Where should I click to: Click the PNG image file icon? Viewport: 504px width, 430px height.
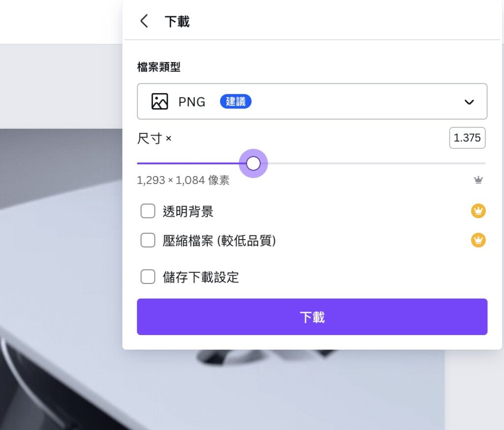tap(160, 101)
